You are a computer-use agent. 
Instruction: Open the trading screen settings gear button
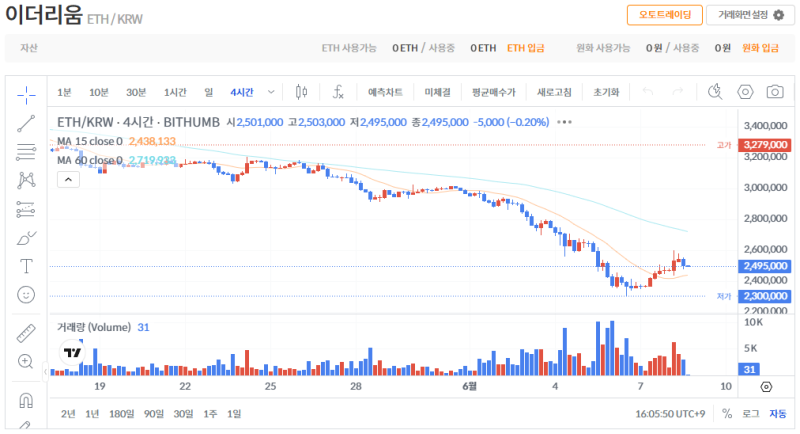point(751,15)
